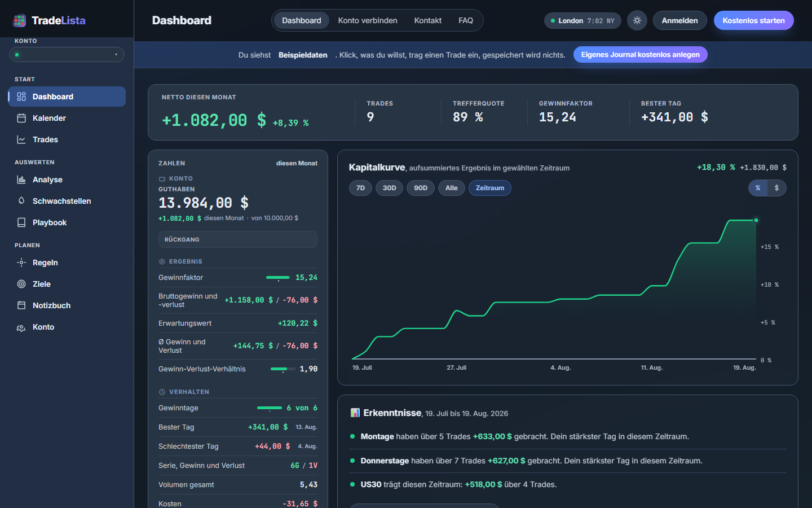812x508 pixels.
Task: Select the Zeitraum range chip
Action: pos(490,188)
